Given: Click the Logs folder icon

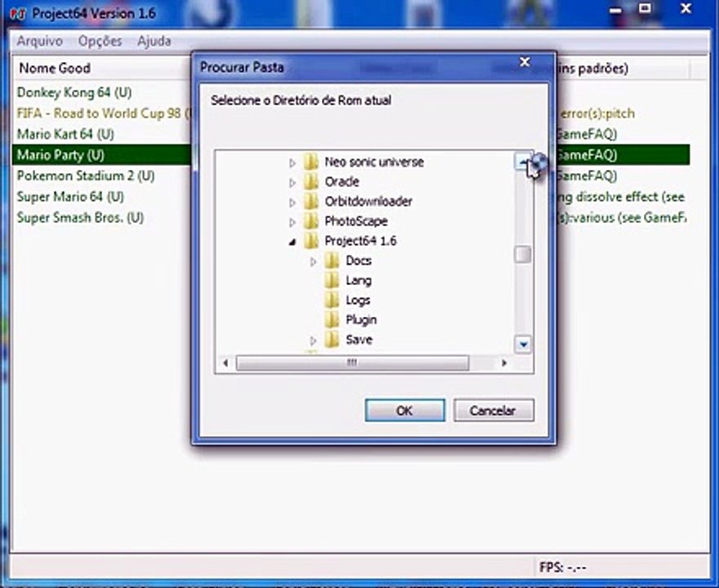Looking at the screenshot, I should point(332,300).
